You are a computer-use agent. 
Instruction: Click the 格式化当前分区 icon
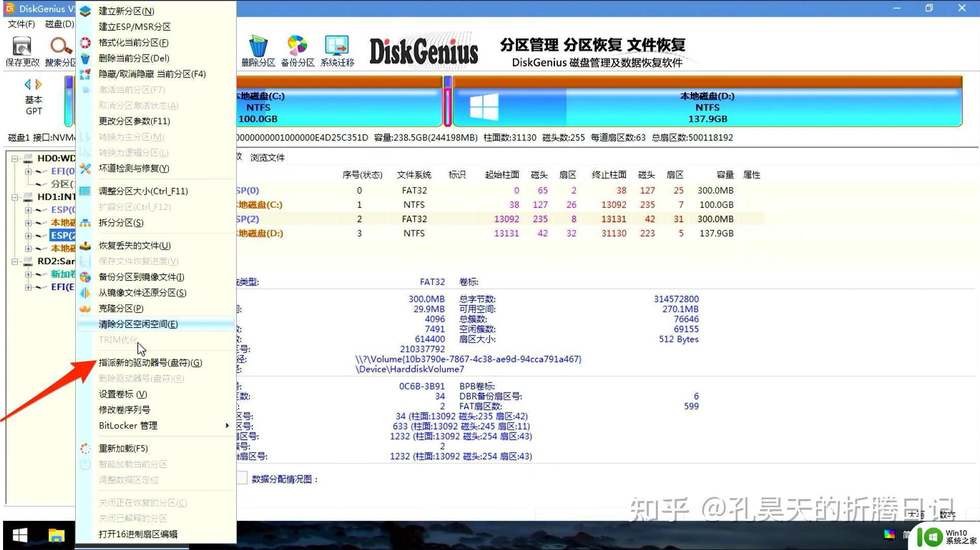(85, 43)
